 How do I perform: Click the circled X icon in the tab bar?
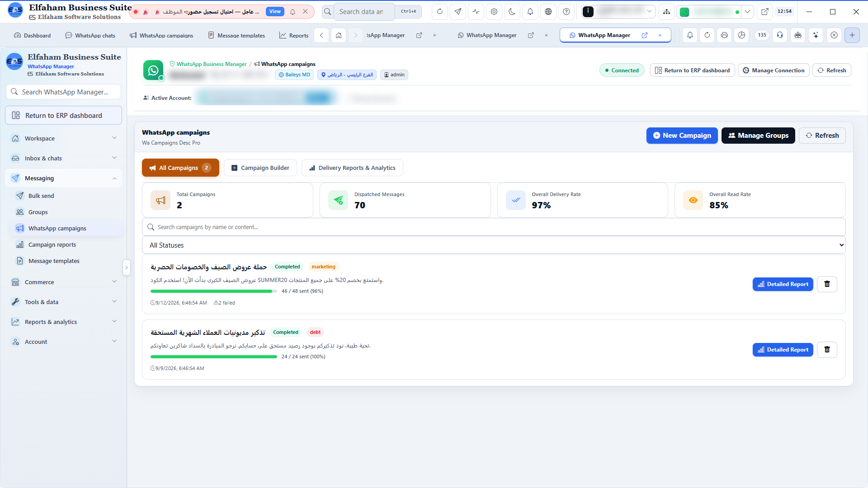pos(834,35)
